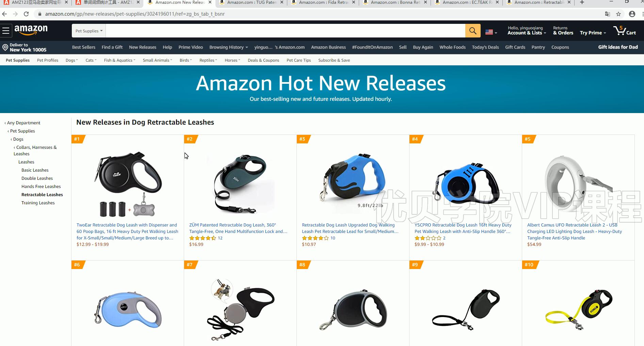
Task: Expand the Pet Supplies search category dropdown
Action: [x=89, y=31]
